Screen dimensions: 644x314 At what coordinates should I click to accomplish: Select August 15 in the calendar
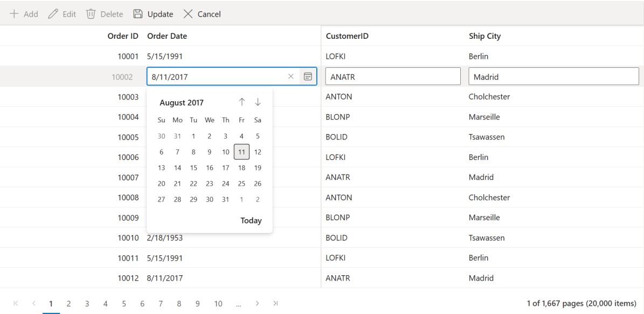[x=193, y=168]
